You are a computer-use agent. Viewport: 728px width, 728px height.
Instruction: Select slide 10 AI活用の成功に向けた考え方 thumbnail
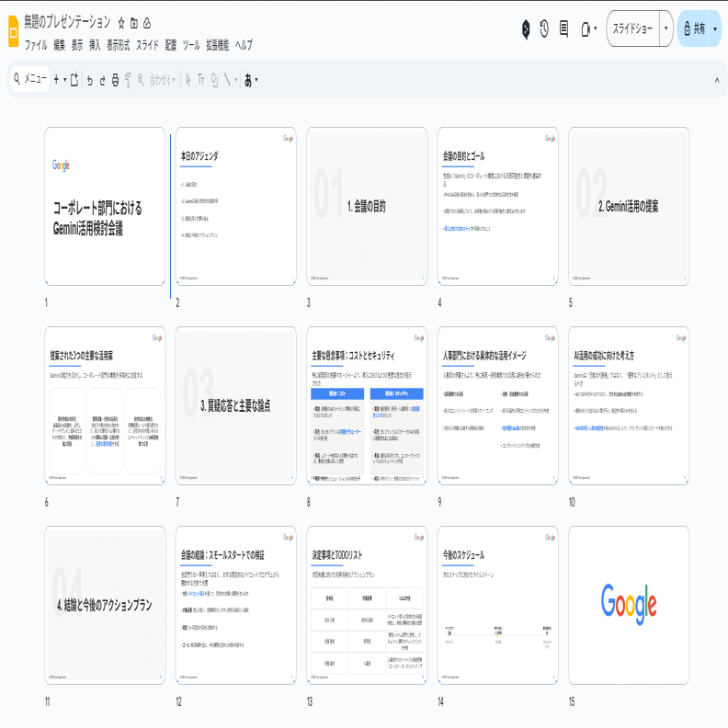[x=629, y=405]
